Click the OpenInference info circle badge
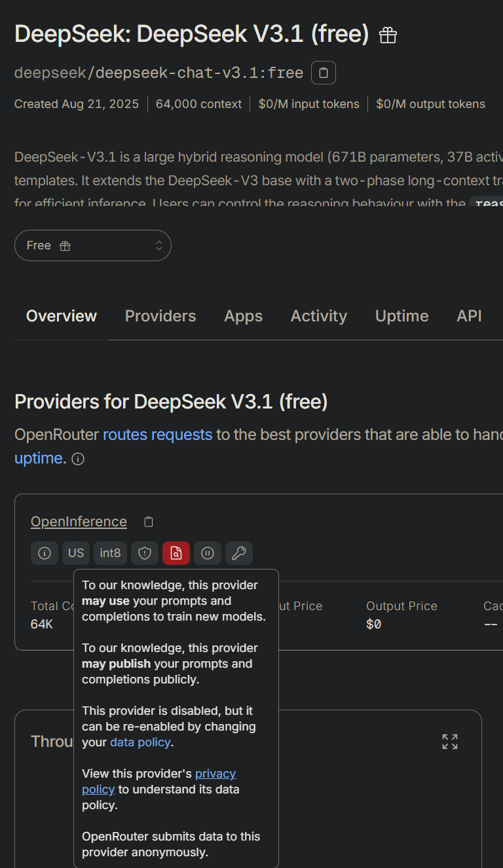The image size is (503, 868). 45,553
